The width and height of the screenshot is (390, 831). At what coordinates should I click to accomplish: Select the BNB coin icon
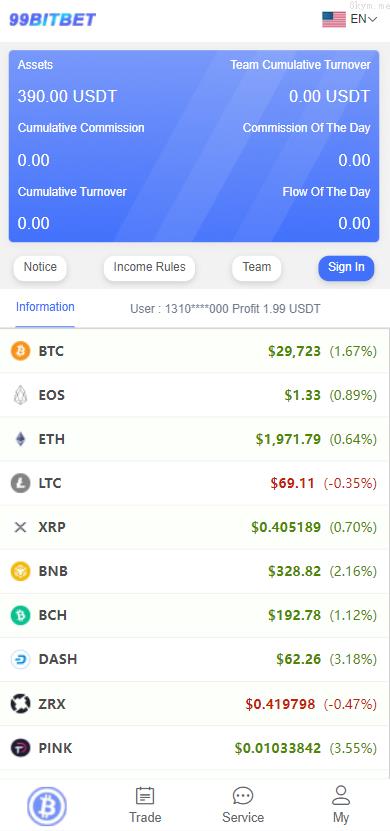click(20, 571)
